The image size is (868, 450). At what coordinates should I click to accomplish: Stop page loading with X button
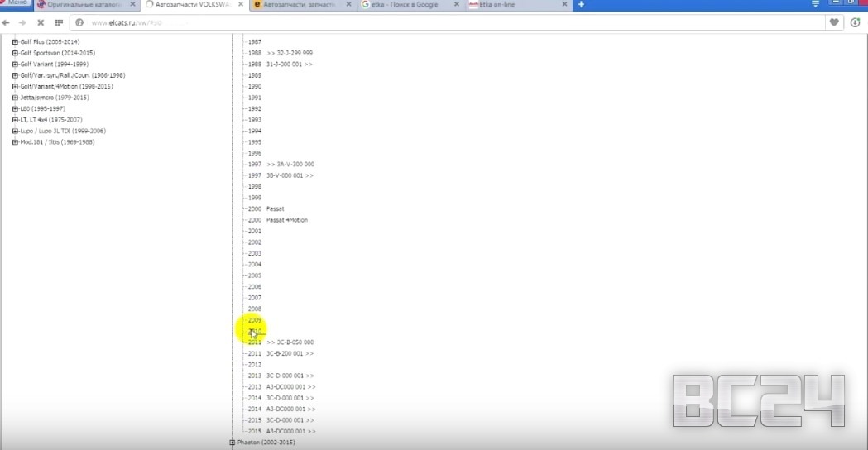tap(41, 22)
